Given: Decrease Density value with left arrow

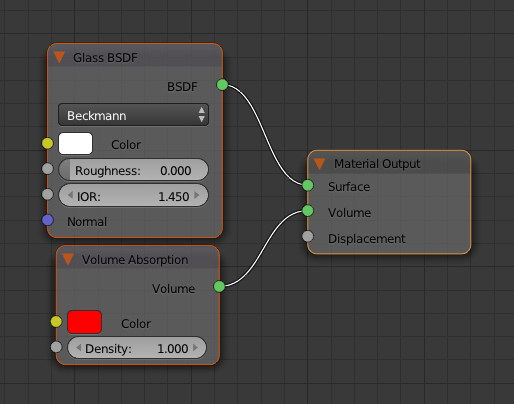Looking at the screenshot, I should (78, 348).
